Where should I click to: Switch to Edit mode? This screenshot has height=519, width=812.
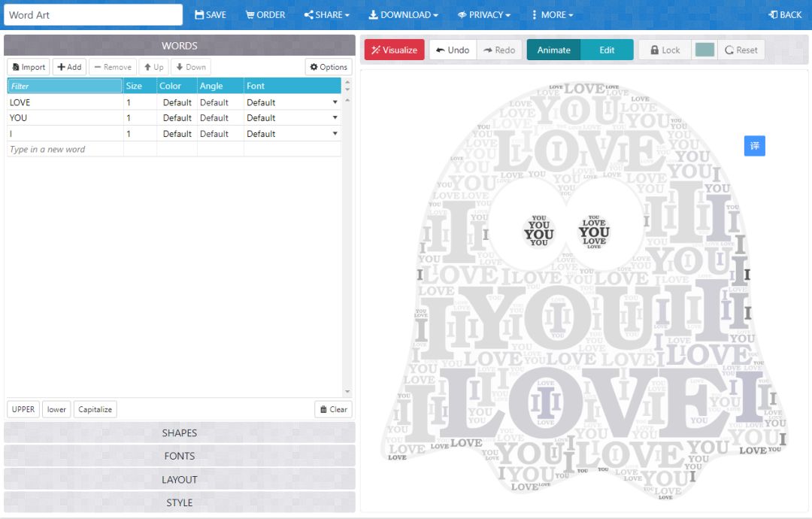point(607,50)
